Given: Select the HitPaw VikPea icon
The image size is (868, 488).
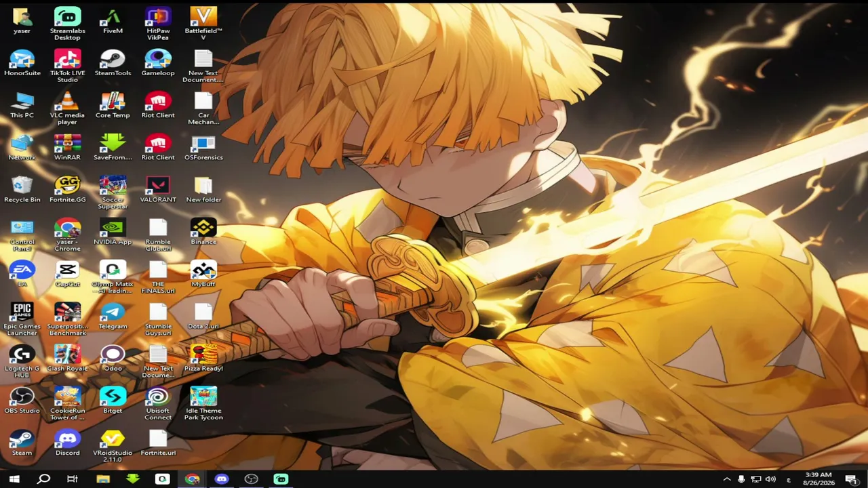Looking at the screenshot, I should pyautogui.click(x=158, y=24).
